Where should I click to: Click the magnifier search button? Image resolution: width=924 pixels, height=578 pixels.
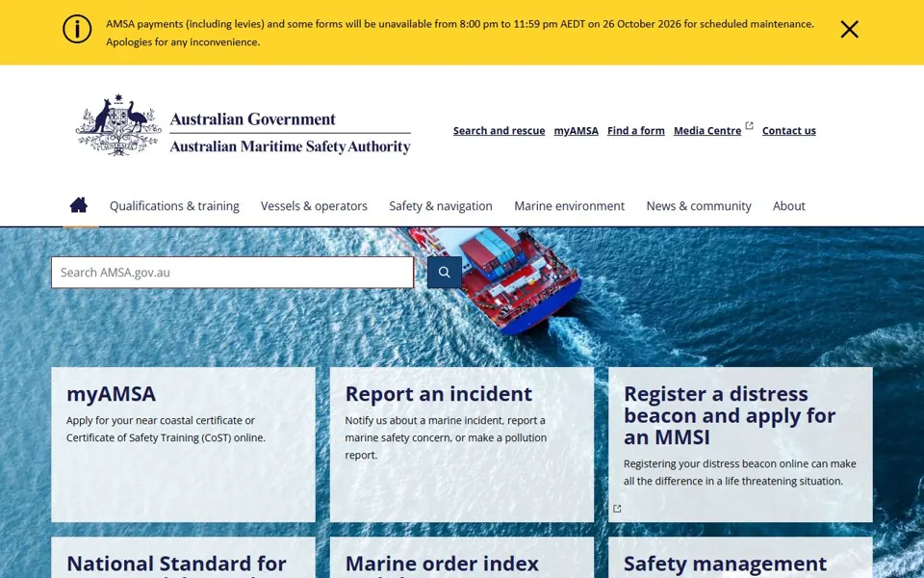pos(445,272)
